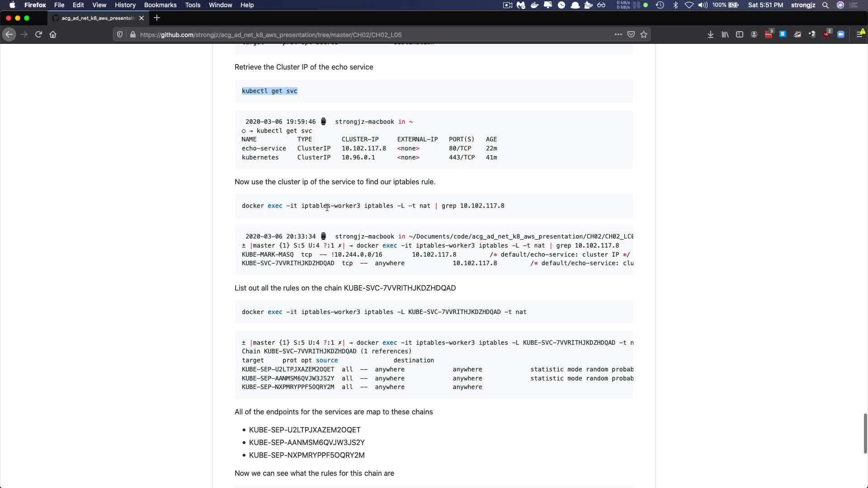
Task: Open the Firefox account icon
Action: pyautogui.click(x=754, y=34)
